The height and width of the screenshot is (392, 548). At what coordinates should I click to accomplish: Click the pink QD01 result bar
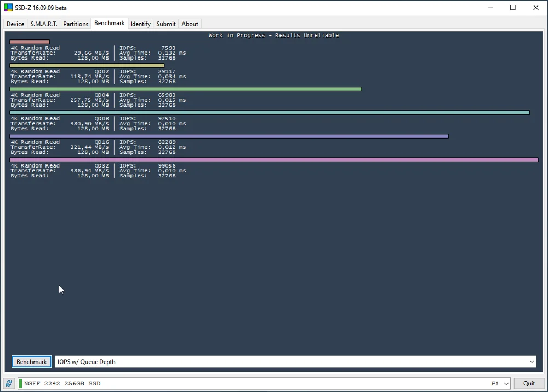[x=30, y=42]
